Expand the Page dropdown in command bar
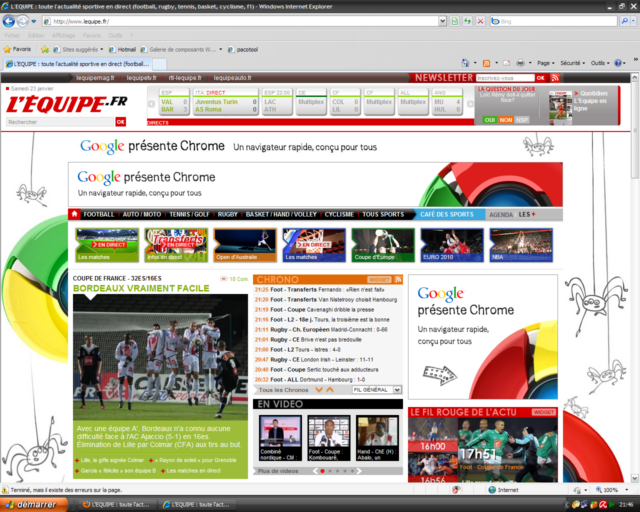 tap(546, 63)
